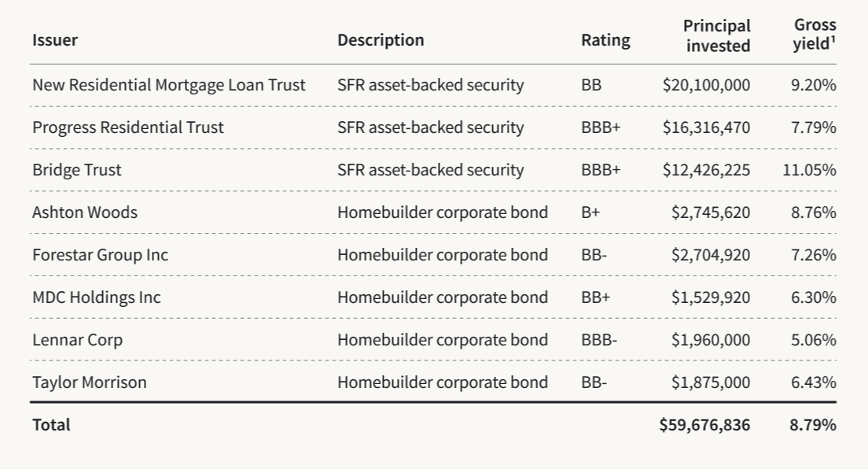Select Bridge Trust's 11.05% gross yield

tap(809, 170)
